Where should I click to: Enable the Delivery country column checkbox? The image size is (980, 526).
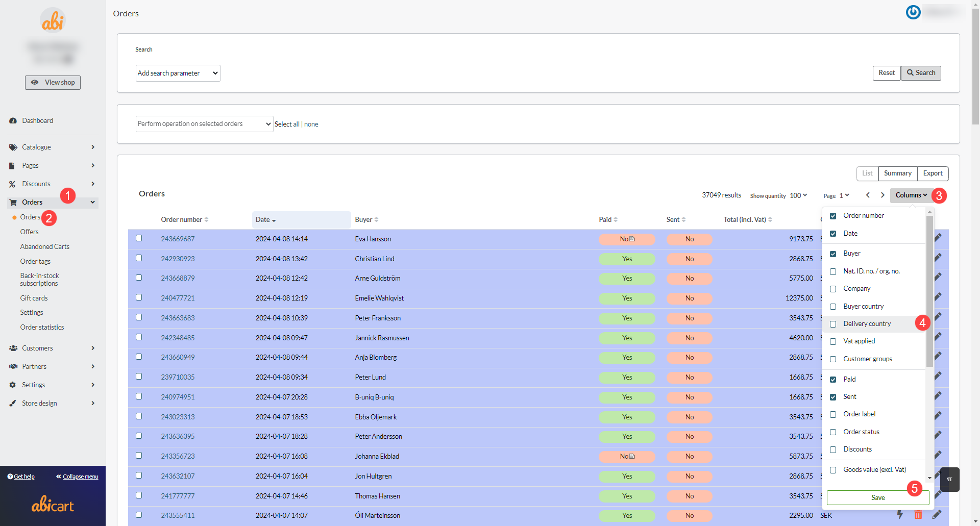833,324
